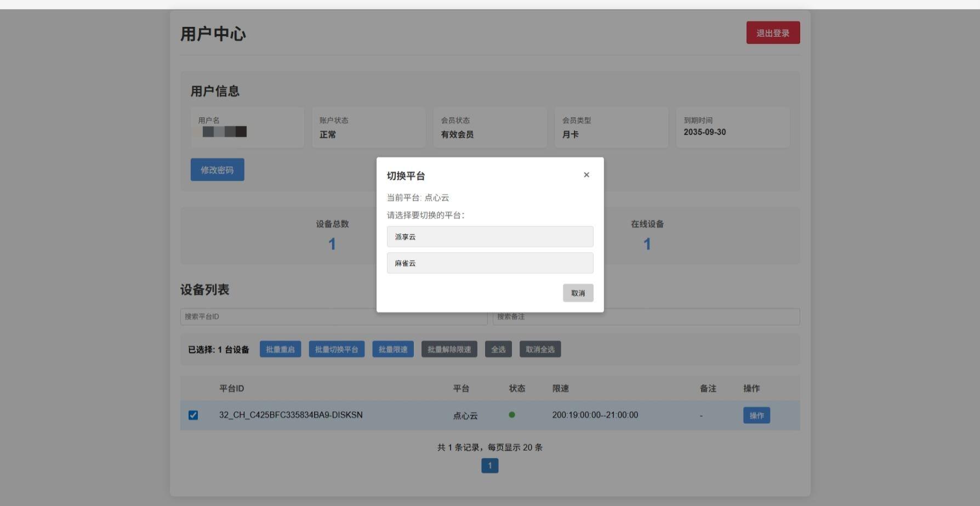Deselect all using 取消全选
Image resolution: width=980 pixels, height=506 pixels.
[x=540, y=350]
